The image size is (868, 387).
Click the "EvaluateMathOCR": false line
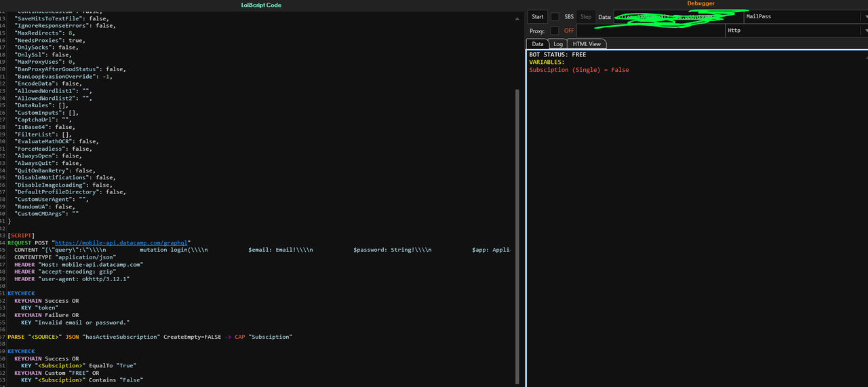point(56,142)
